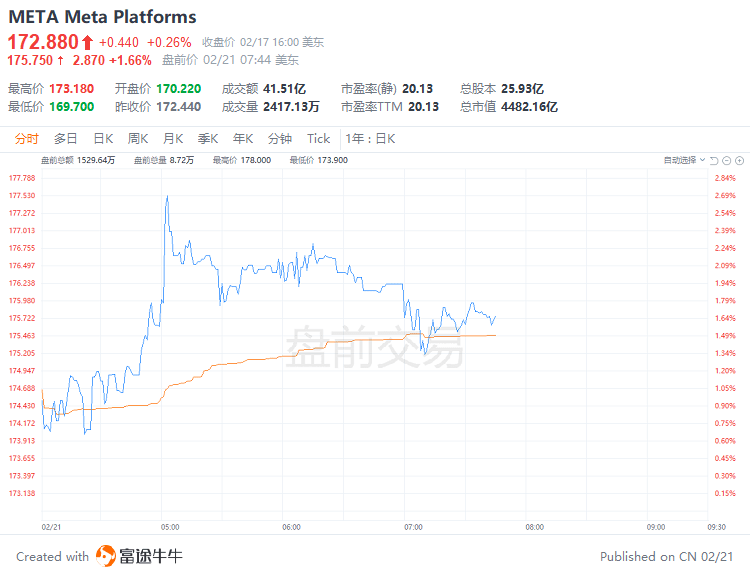Click the chart reset undo icon
Image resolution: width=750 pixels, height=577 pixels.
(x=715, y=160)
